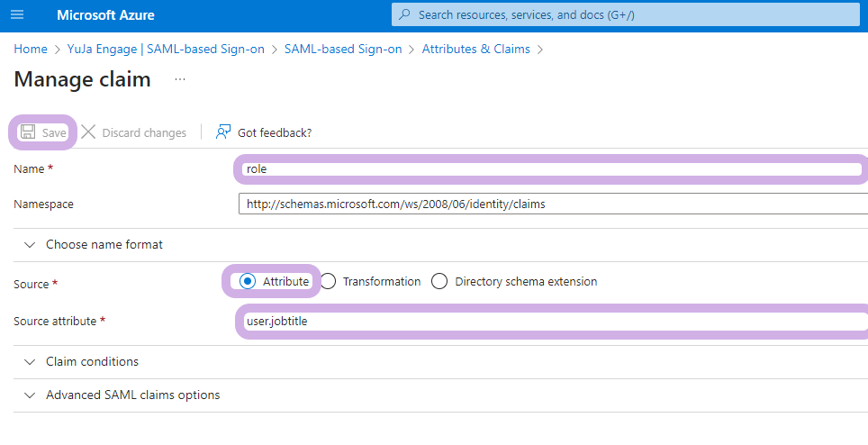
Task: Click the Namespace URL input field
Action: tap(549, 204)
